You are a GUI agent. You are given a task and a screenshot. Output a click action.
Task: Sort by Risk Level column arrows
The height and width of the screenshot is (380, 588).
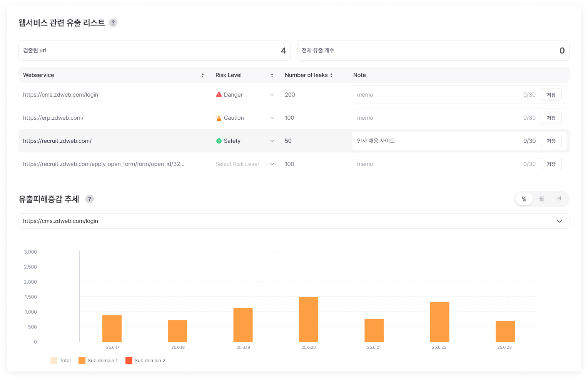[x=272, y=75]
